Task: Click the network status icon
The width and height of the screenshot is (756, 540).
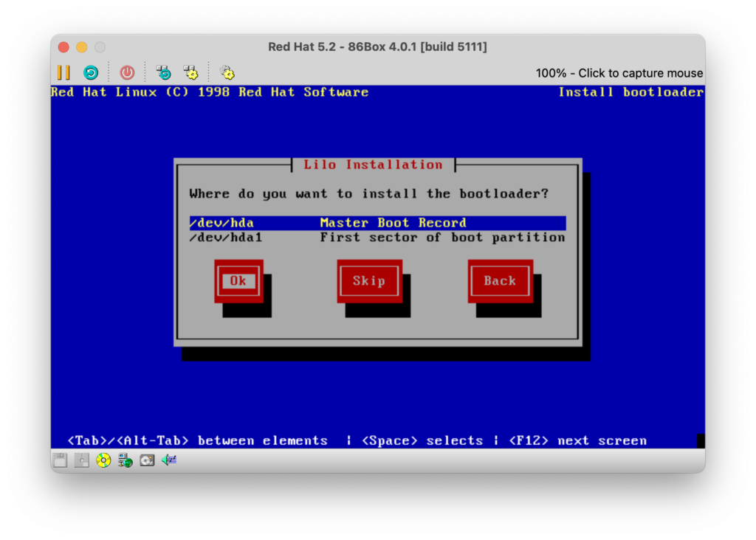Action: [x=126, y=460]
